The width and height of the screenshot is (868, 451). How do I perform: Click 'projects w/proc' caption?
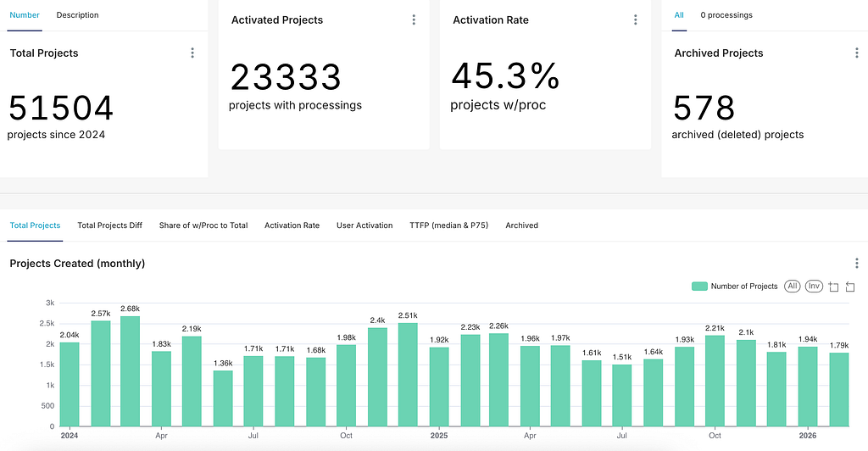click(498, 105)
